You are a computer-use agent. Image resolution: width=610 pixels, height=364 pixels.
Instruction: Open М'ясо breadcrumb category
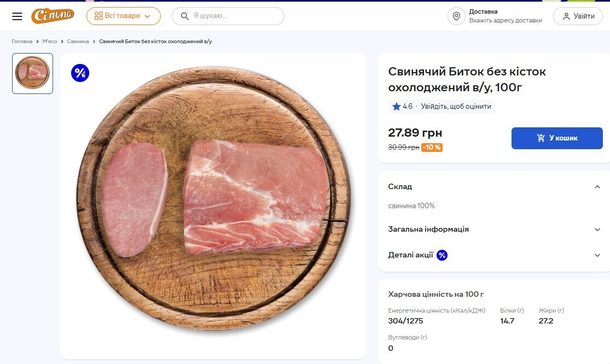coord(50,42)
